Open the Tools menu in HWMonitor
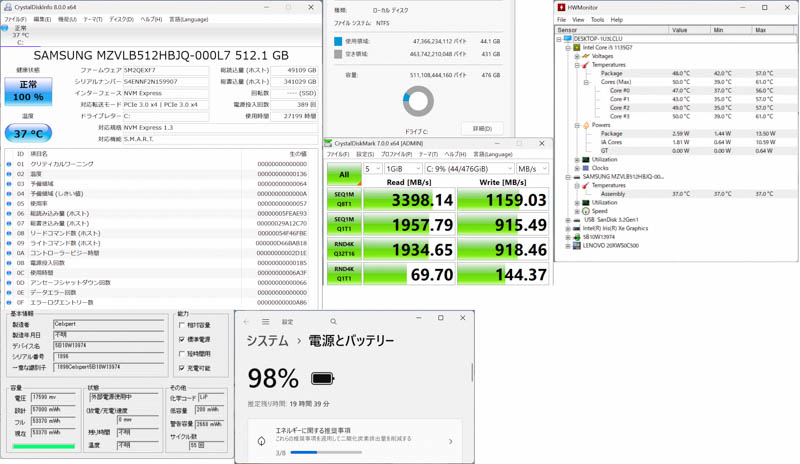 pos(597,19)
